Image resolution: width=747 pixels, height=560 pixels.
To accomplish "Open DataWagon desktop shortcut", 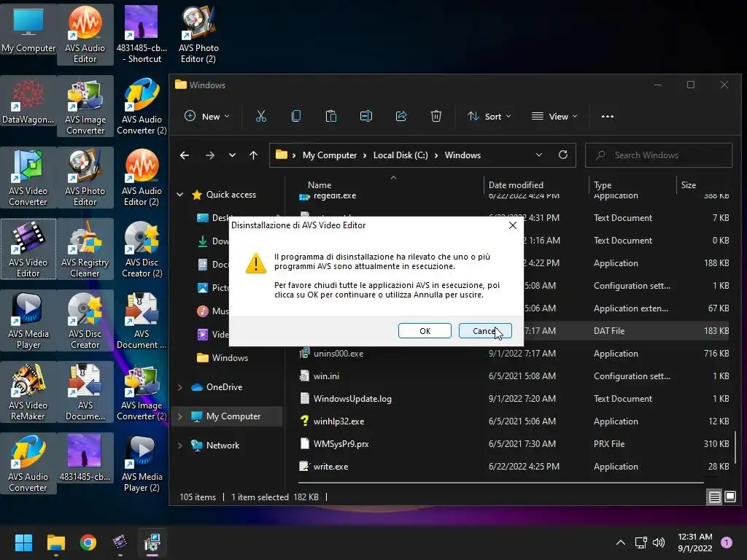I will pyautogui.click(x=28, y=101).
